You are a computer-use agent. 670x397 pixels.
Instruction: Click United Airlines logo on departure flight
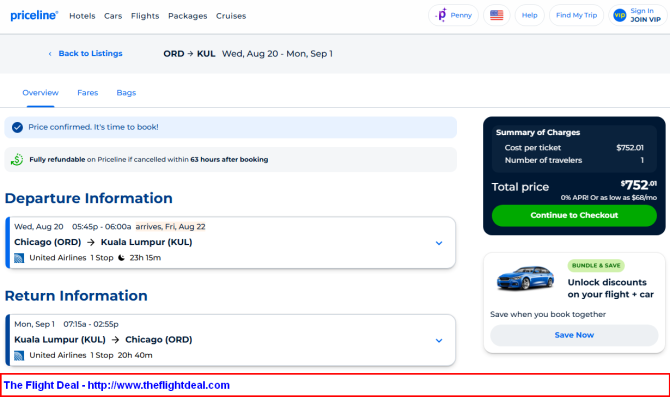coord(19,258)
